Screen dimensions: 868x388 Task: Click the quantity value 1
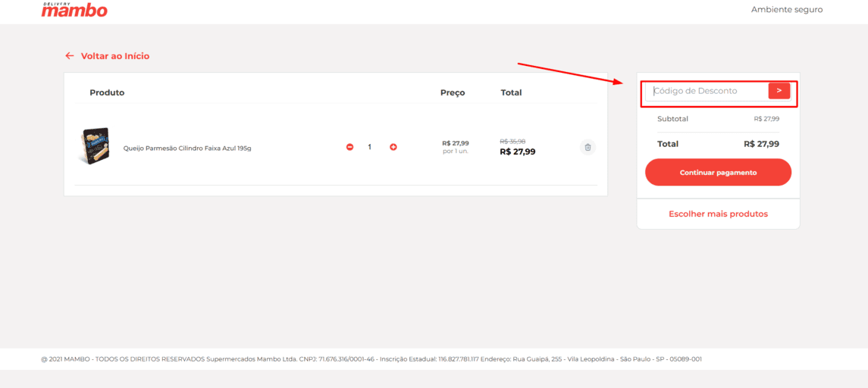[370, 147]
